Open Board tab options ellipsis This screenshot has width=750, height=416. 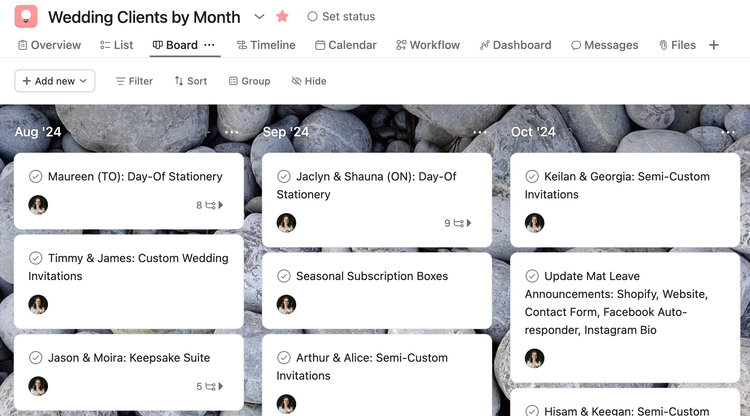pos(210,45)
